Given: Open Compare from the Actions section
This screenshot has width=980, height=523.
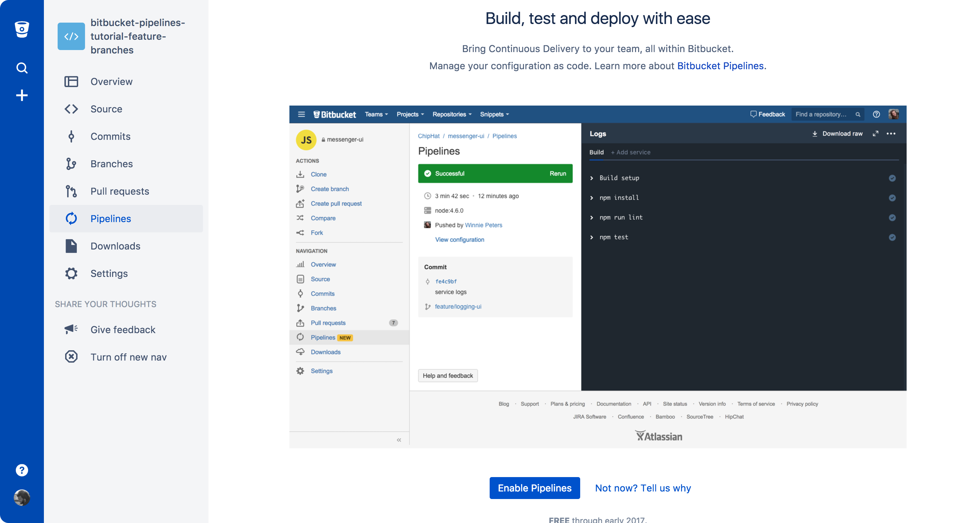Looking at the screenshot, I should pos(323,218).
